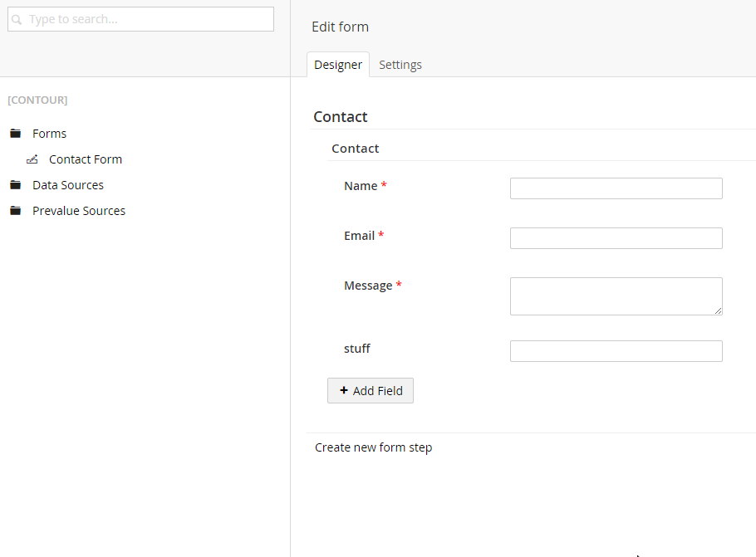Viewport: 756px width, 557px height.
Task: Click the Contact Form edit icon
Action: click(32, 159)
